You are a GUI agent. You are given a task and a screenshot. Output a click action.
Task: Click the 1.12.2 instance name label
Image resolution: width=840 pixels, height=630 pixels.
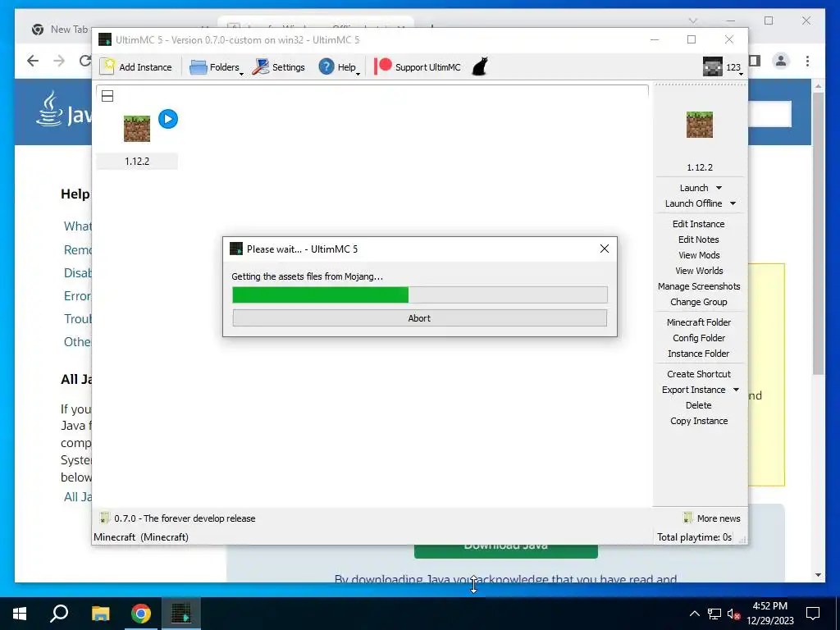coord(137,162)
